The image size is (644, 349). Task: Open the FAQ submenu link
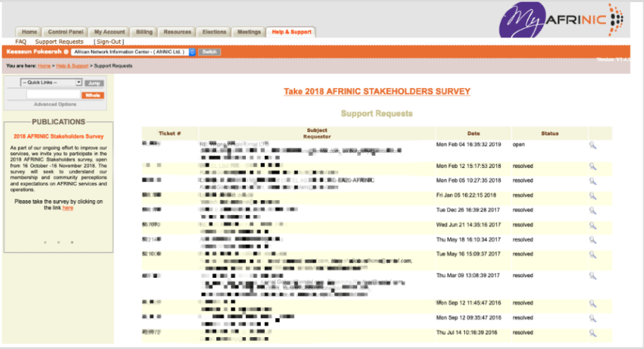coord(20,42)
